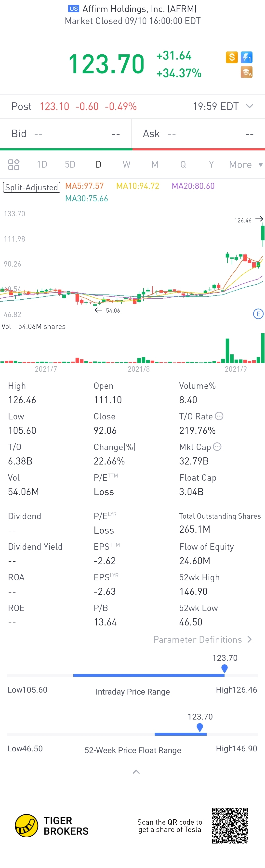Tap the T/O value 6.38B
The height and width of the screenshot is (868, 265).
point(20,461)
